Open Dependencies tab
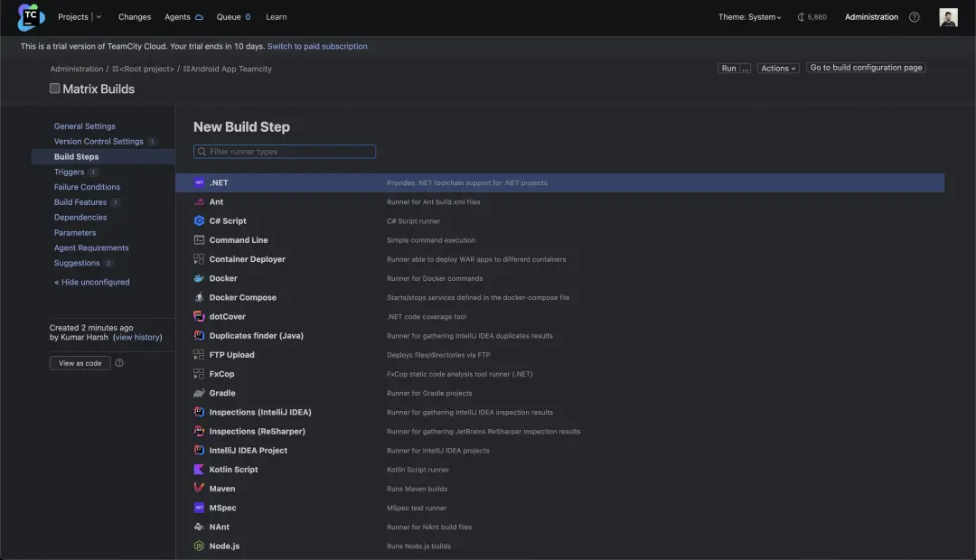The height and width of the screenshot is (560, 976). point(80,217)
